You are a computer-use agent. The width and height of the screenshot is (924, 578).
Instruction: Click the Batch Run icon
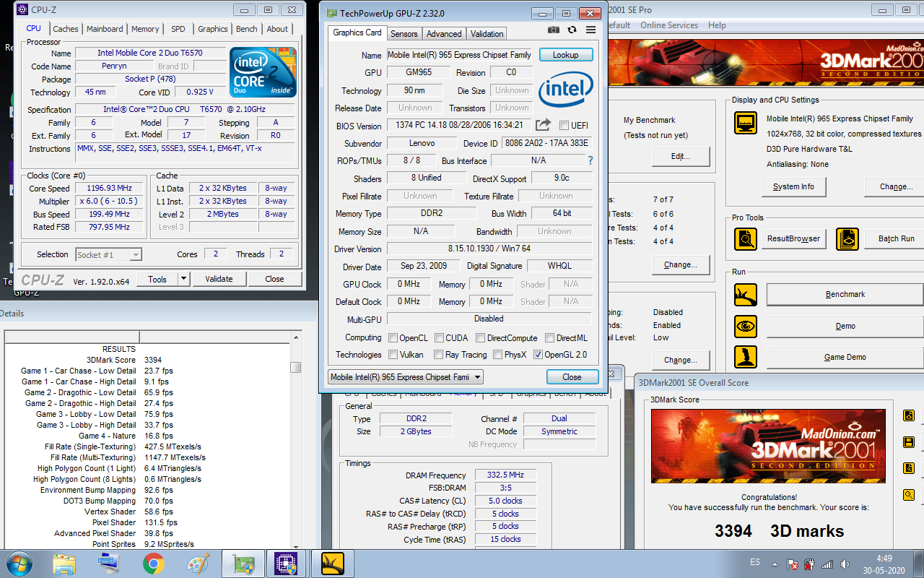(847, 238)
